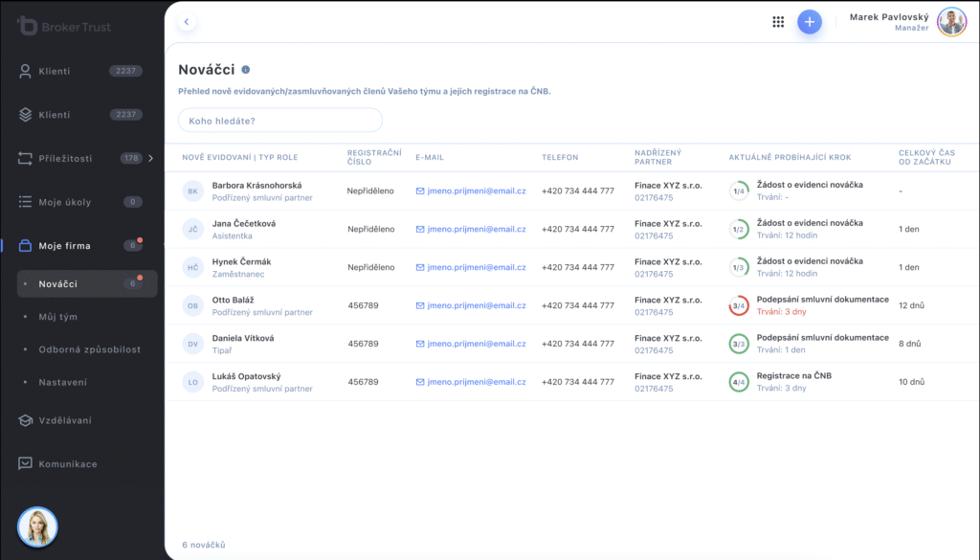Open the Odborná způsobilost submenu item
Image resolution: width=980 pixels, height=560 pixels.
coord(89,349)
